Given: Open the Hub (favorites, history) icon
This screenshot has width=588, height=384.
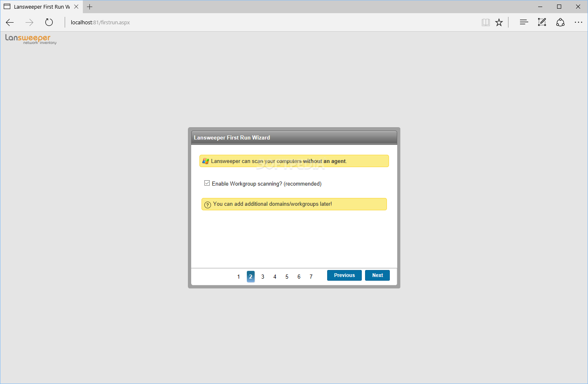Looking at the screenshot, I should 524,22.
